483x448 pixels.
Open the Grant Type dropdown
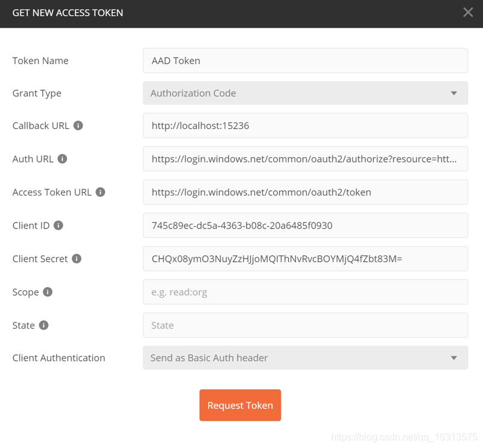(x=305, y=93)
